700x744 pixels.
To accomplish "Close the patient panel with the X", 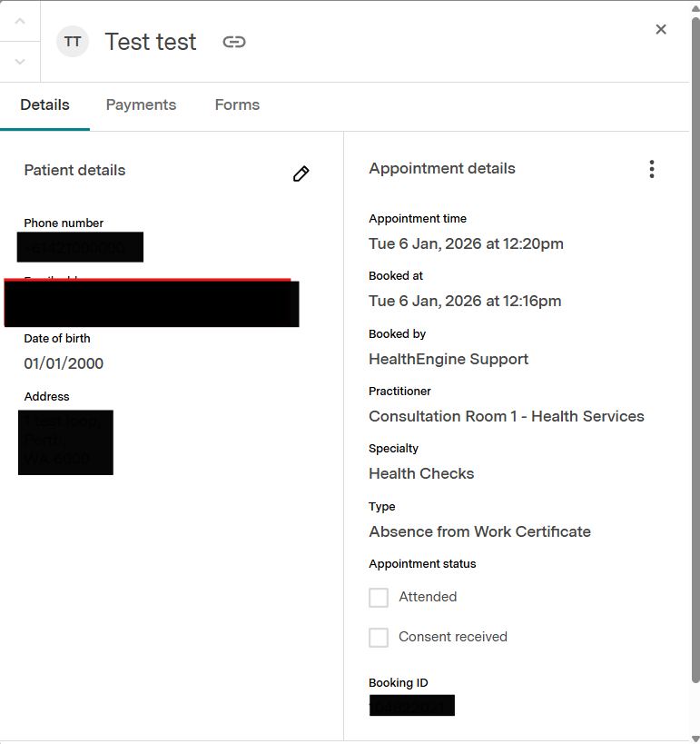I will 661,29.
